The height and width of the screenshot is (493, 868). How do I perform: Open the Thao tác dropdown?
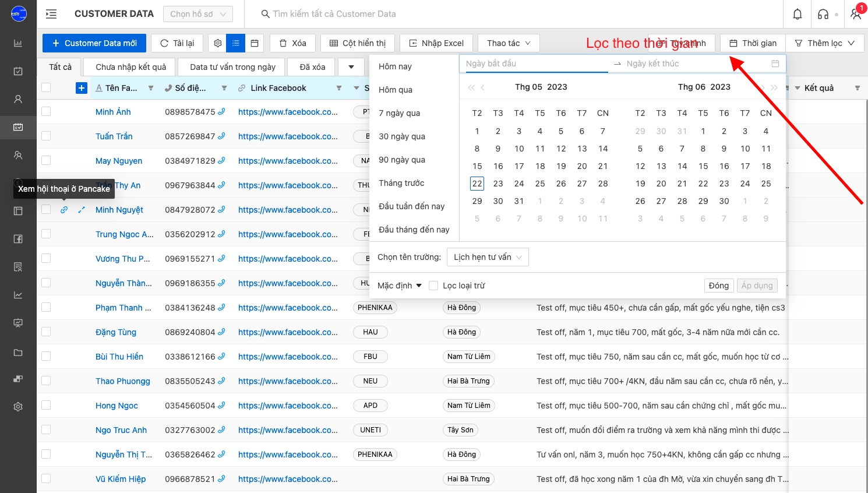tap(509, 43)
